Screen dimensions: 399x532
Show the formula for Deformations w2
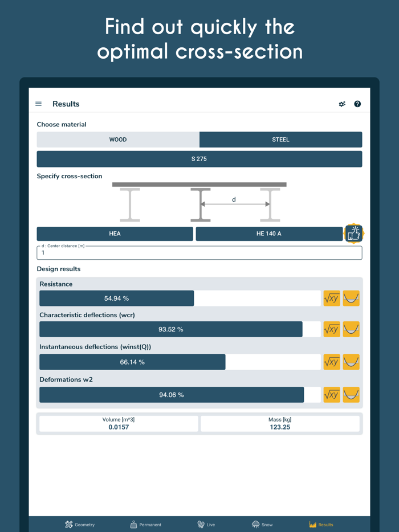pyautogui.click(x=332, y=395)
